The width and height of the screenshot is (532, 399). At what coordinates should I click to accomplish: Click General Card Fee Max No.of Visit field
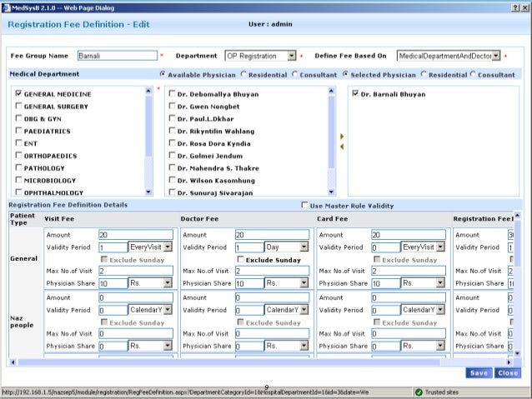point(409,271)
